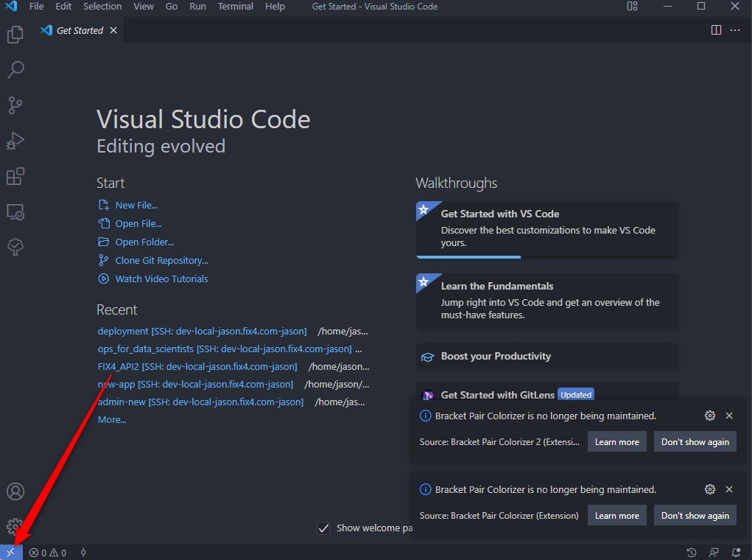752x560 pixels.
Task: Open the Manage gear icon
Action: point(15,526)
